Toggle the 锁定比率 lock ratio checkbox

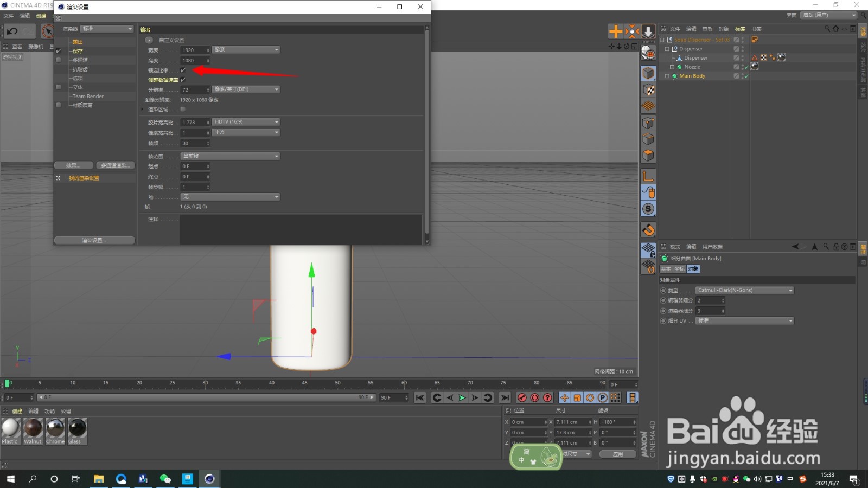[183, 70]
